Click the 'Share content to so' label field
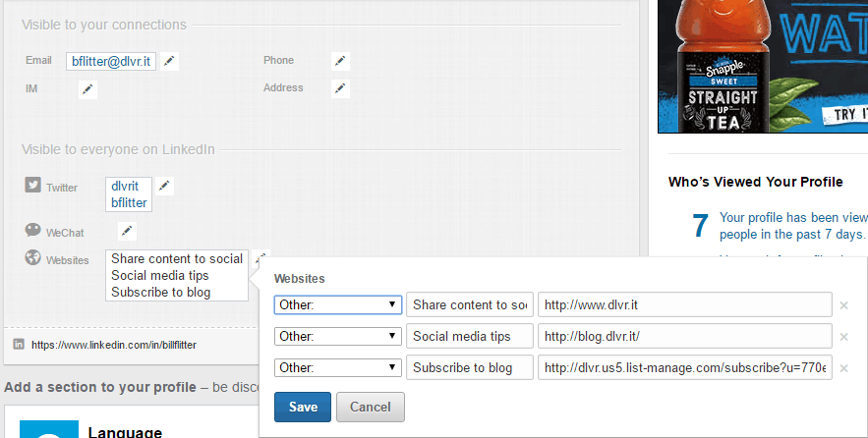This screenshot has height=438, width=868. pyautogui.click(x=470, y=304)
